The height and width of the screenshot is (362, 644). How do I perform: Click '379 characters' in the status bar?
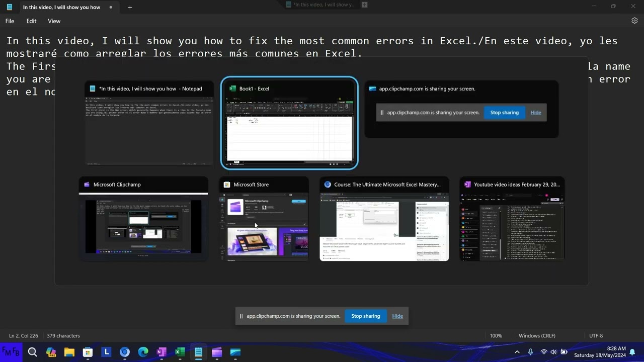pos(63,335)
